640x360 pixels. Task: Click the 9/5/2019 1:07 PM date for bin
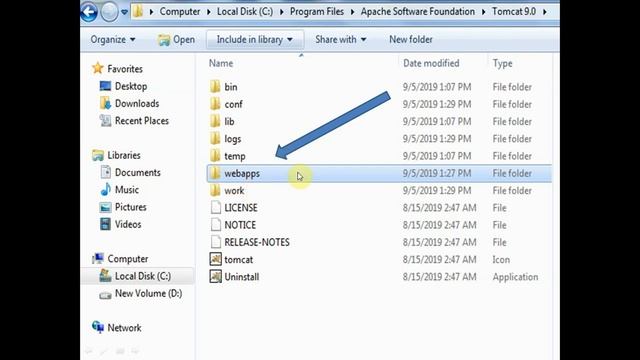pos(437,87)
